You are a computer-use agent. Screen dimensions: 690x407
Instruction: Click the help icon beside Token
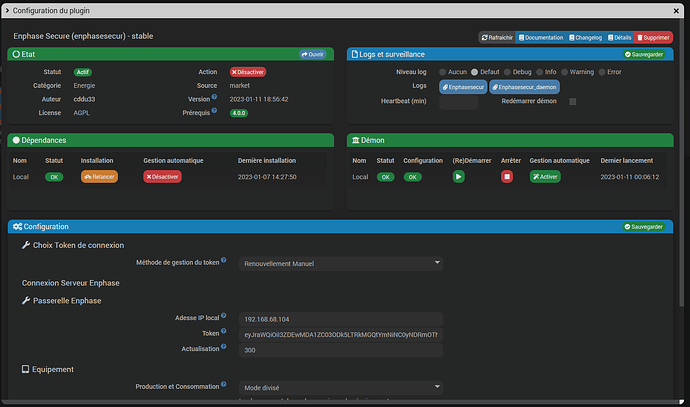pyautogui.click(x=224, y=331)
